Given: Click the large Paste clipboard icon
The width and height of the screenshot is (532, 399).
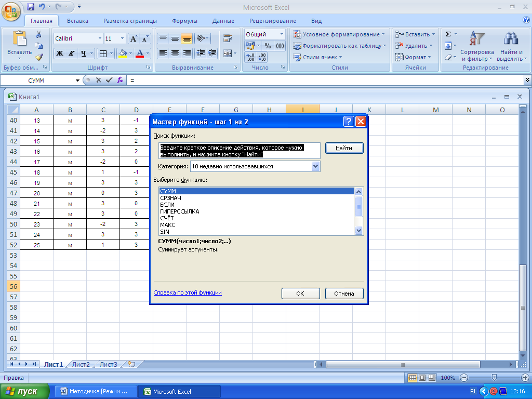Looking at the screenshot, I should click(x=19, y=38).
